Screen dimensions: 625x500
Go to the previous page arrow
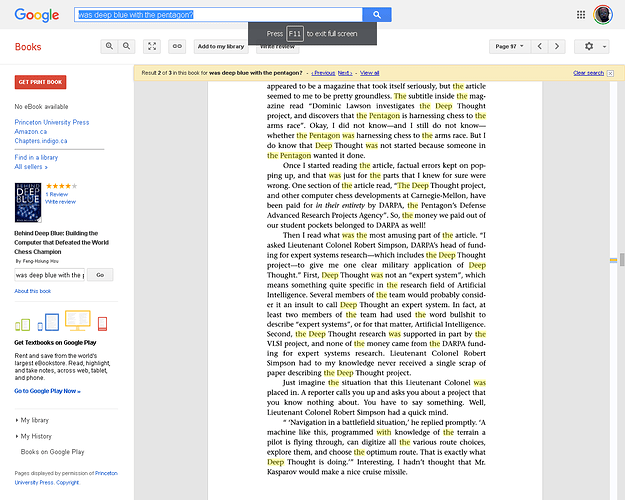[x=540, y=46]
